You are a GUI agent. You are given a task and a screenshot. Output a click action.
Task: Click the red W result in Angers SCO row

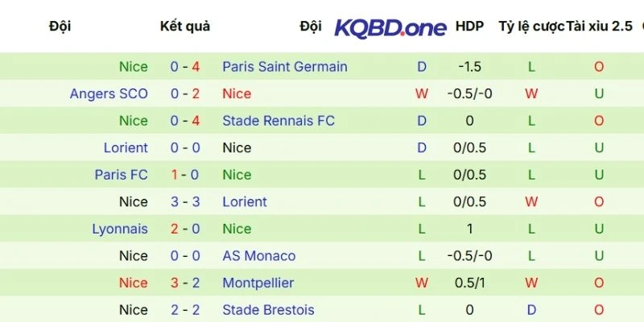click(x=421, y=94)
